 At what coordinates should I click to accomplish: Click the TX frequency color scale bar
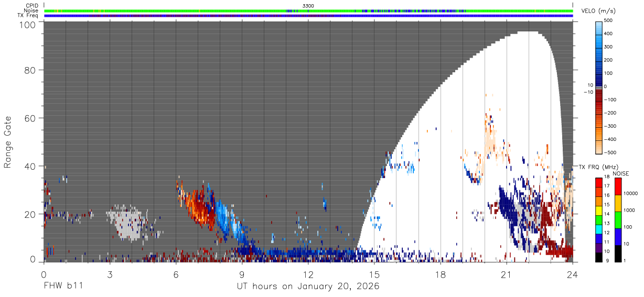point(599,219)
